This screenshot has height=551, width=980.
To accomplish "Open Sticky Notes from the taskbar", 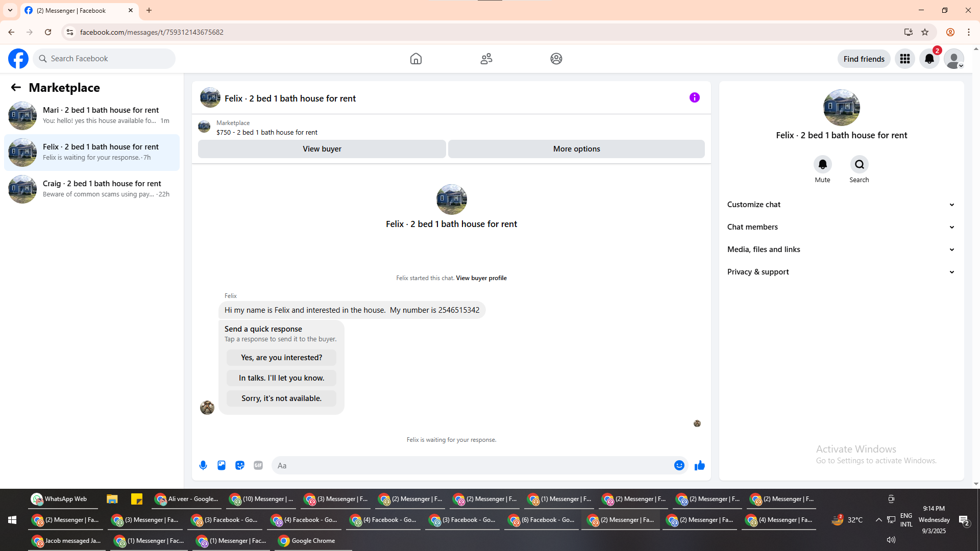I will click(x=137, y=499).
